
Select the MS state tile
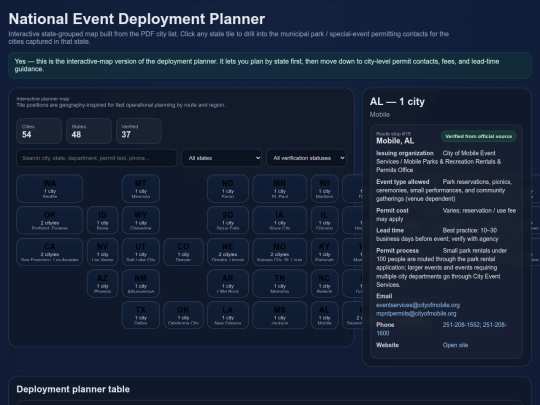click(x=280, y=315)
